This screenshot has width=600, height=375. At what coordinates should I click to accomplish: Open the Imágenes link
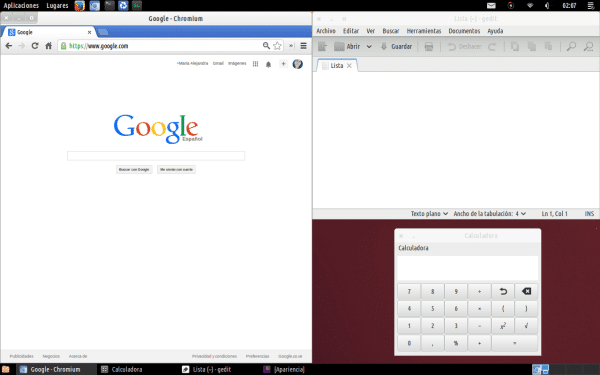coord(237,64)
